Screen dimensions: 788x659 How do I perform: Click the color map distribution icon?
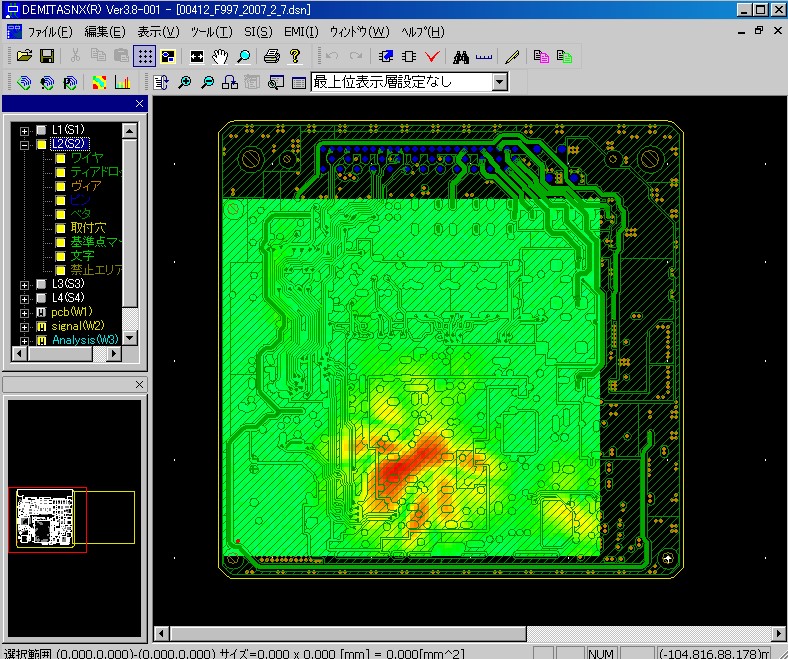(99, 82)
